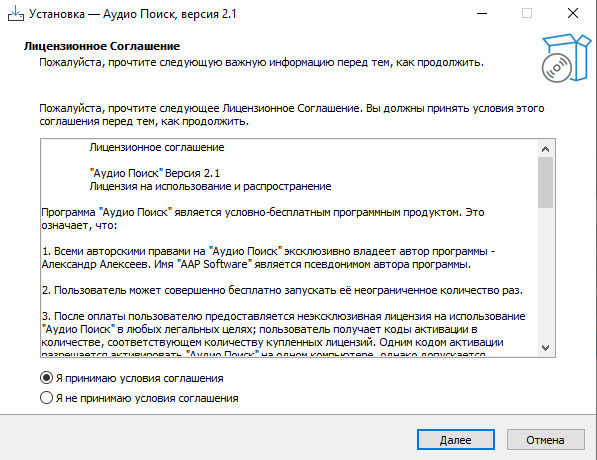Image resolution: width=597 pixels, height=460 pixels.
Task: Close the setup window with X
Action: (573, 14)
